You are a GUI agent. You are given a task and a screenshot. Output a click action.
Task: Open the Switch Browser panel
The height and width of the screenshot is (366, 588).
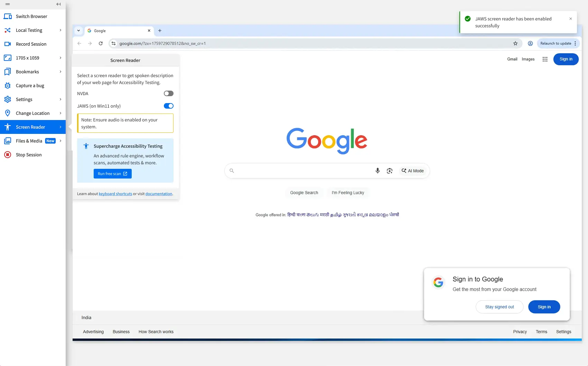pyautogui.click(x=31, y=16)
